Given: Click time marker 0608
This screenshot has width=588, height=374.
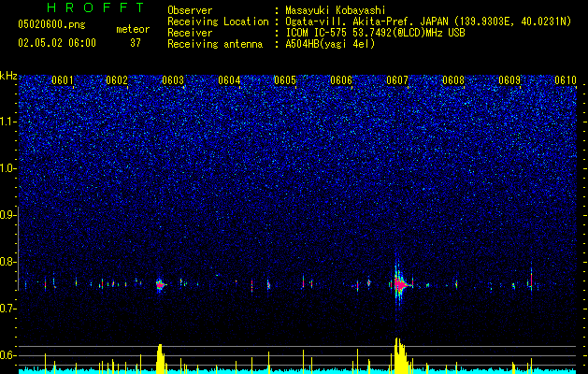Looking at the screenshot, I should [x=453, y=80].
